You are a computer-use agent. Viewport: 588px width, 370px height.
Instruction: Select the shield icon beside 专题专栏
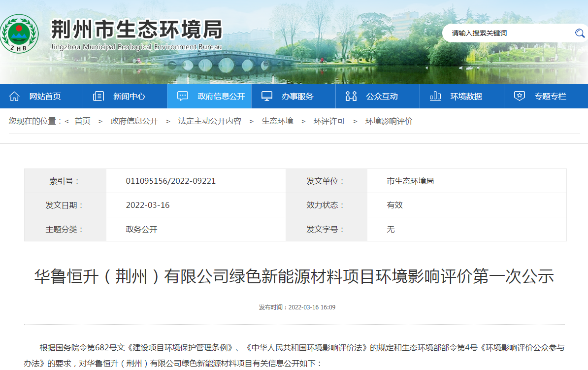point(520,96)
